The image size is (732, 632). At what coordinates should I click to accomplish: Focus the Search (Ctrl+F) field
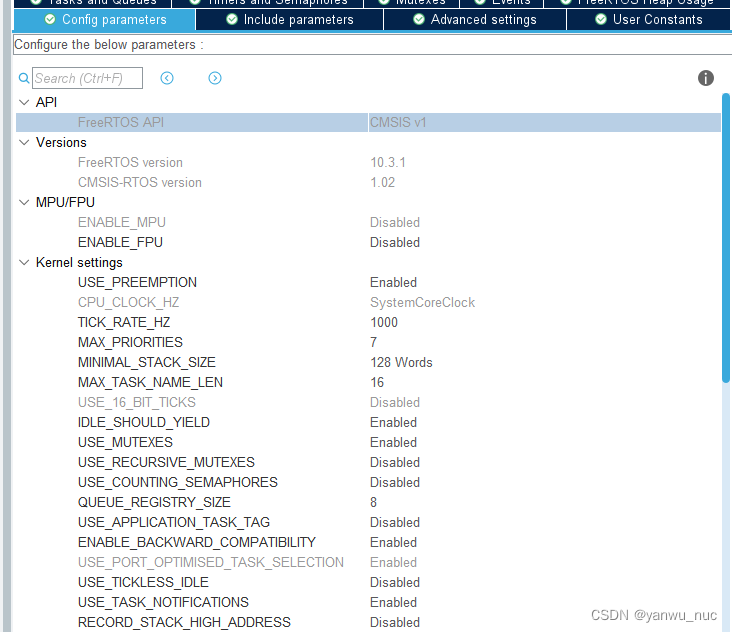coord(87,78)
